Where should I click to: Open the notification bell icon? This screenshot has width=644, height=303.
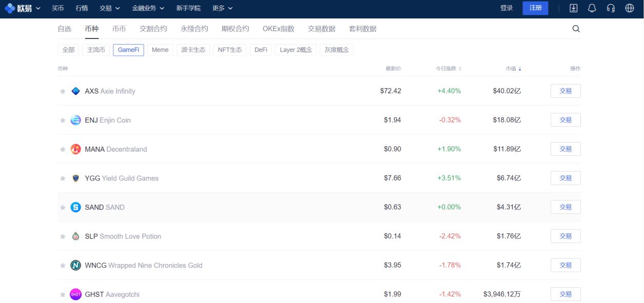592,8
